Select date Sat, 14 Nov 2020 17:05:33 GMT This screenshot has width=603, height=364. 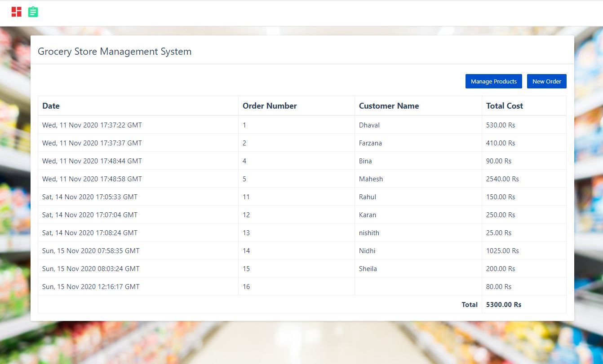click(x=90, y=197)
